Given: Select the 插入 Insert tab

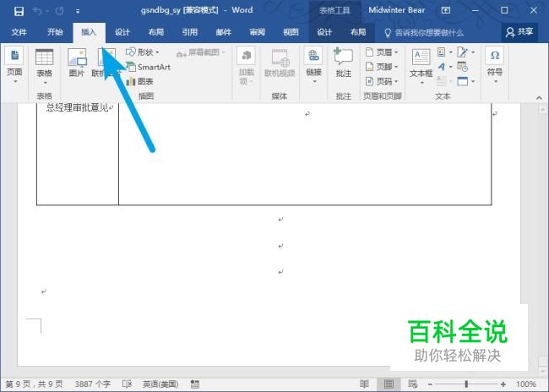Looking at the screenshot, I should click(x=89, y=32).
